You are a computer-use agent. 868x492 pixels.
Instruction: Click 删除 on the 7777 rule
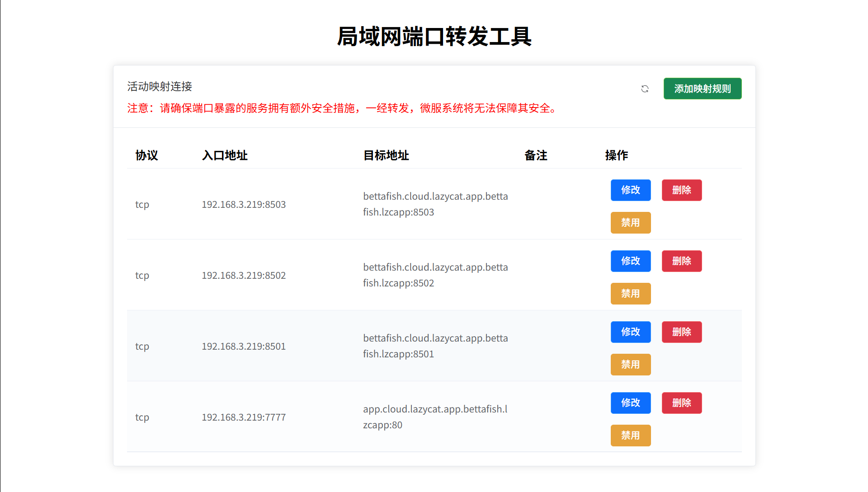[x=682, y=403]
